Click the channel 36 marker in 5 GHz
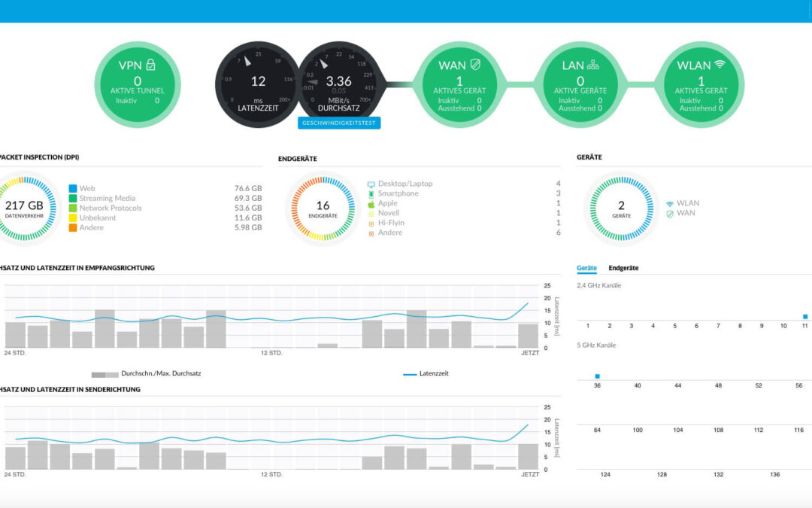This screenshot has width=812, height=508. pyautogui.click(x=597, y=376)
